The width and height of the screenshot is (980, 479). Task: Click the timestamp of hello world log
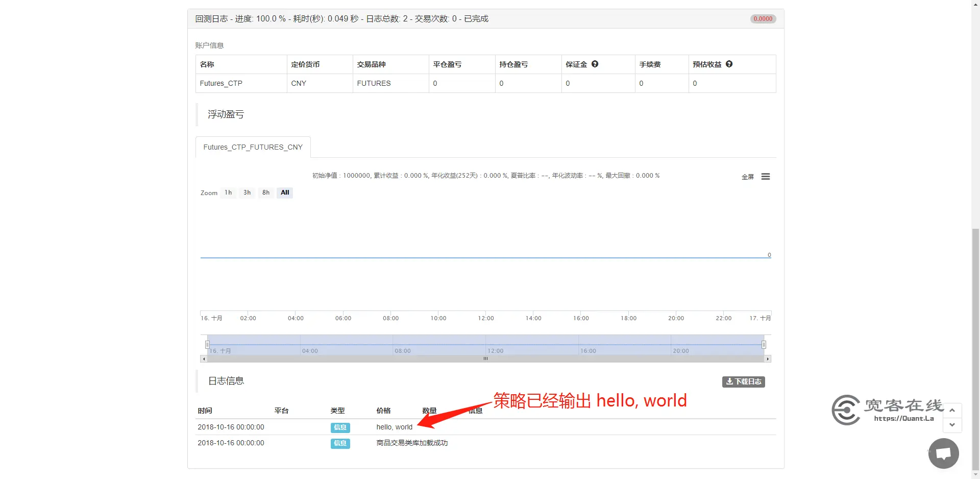pos(231,427)
